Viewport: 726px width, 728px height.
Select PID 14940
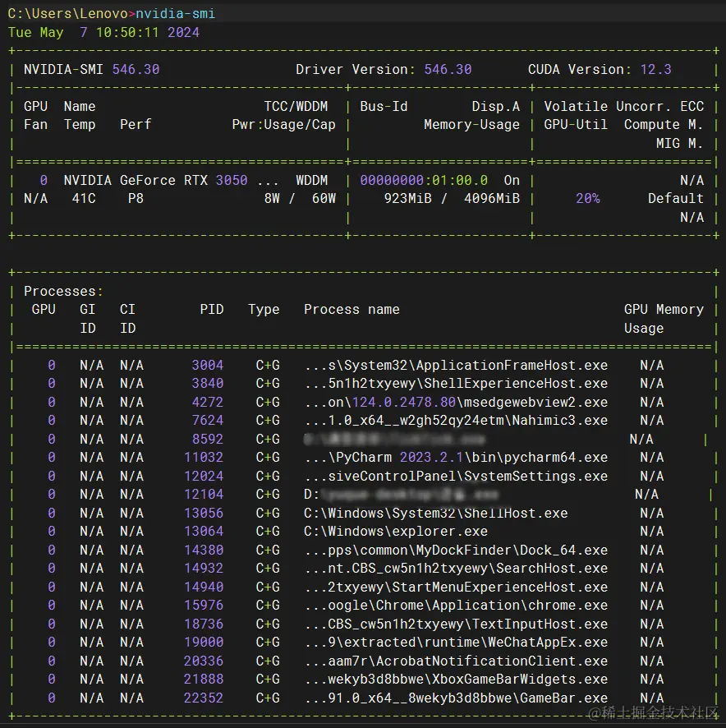204,587
